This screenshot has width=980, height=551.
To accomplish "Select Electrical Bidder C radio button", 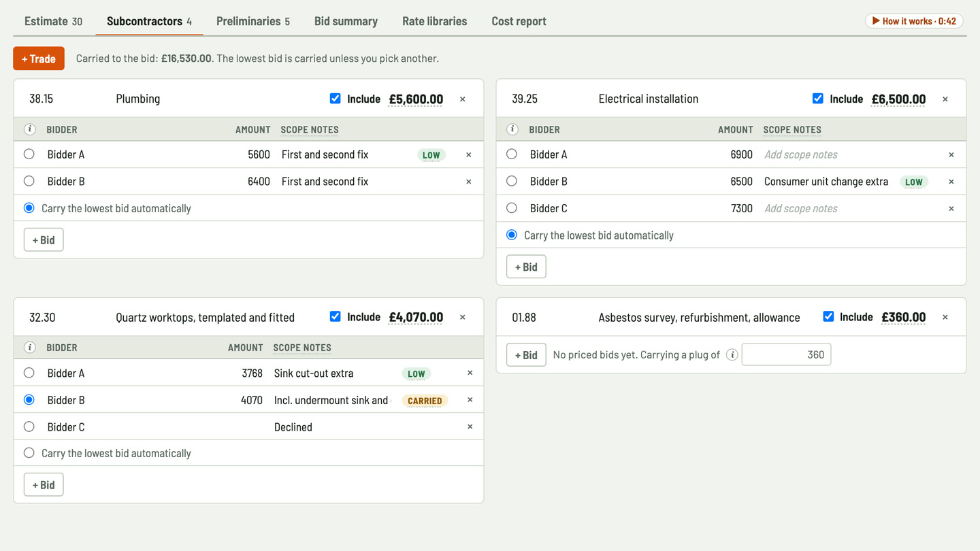I will pyautogui.click(x=511, y=208).
